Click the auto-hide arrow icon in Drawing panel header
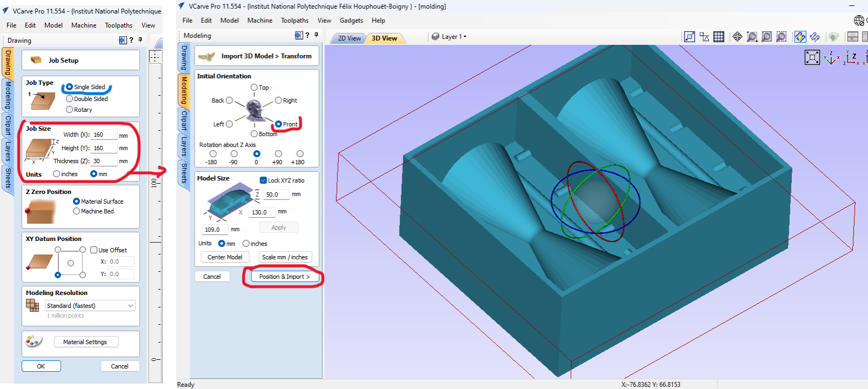Screen dimensions: 868x389 [122, 40]
